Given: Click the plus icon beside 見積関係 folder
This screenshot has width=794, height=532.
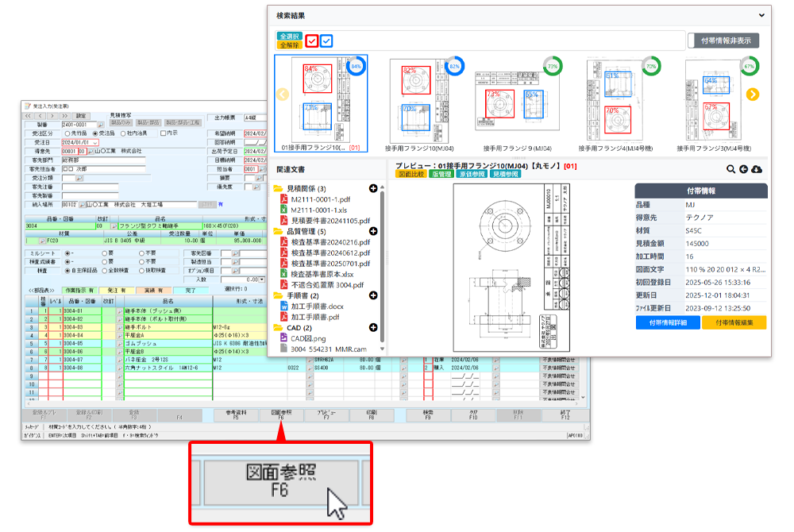Looking at the screenshot, I should coord(373,188).
